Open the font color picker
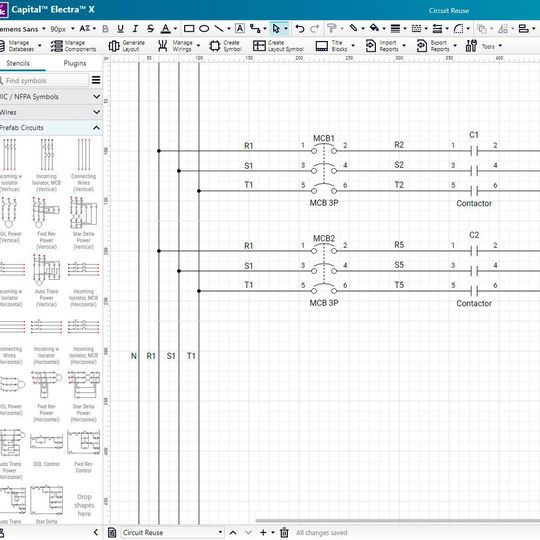The image size is (540, 540). [166, 29]
